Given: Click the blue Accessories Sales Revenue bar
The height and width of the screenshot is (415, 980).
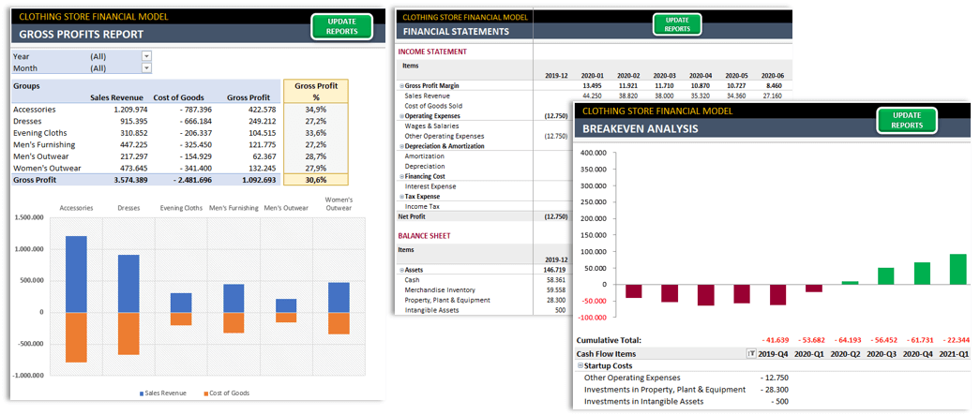Looking at the screenshot, I should point(76,274).
